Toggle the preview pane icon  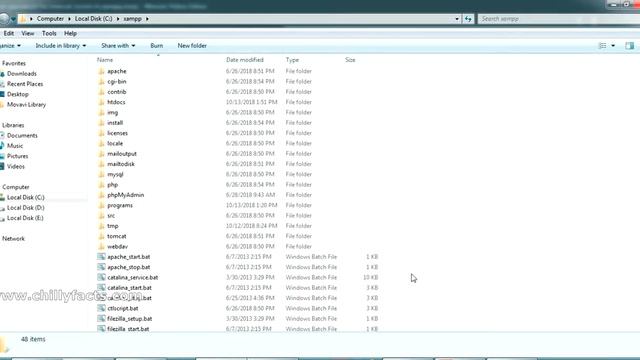pos(629,46)
